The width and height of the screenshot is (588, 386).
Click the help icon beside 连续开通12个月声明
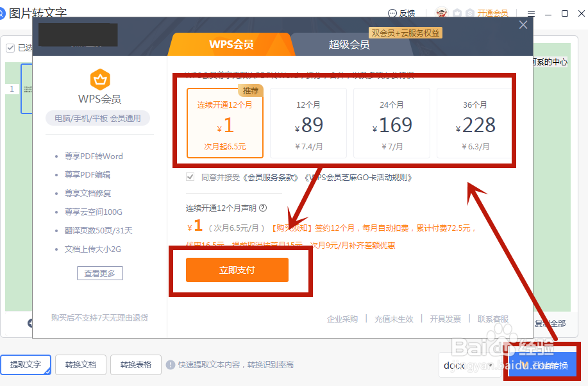click(x=263, y=208)
